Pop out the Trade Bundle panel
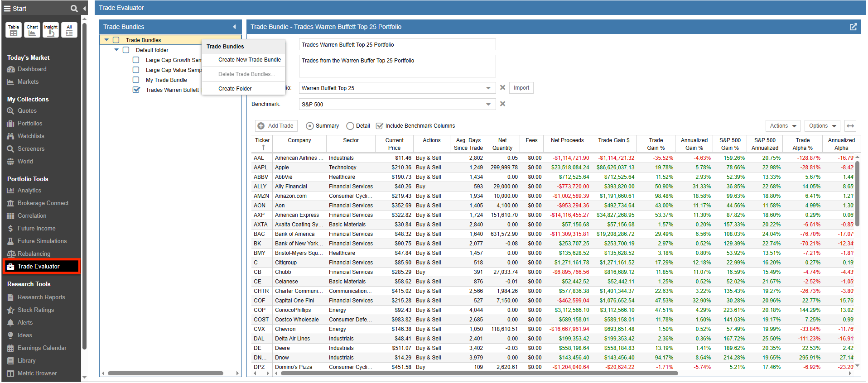Screen dimensions: 868x383 coord(853,27)
